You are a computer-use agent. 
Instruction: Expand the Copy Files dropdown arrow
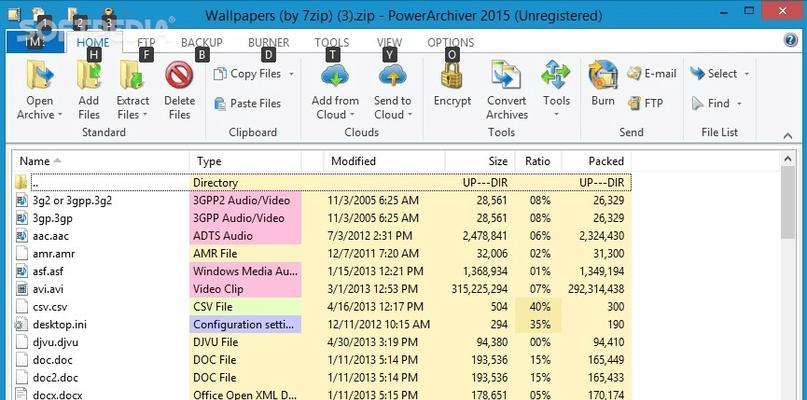click(291, 74)
